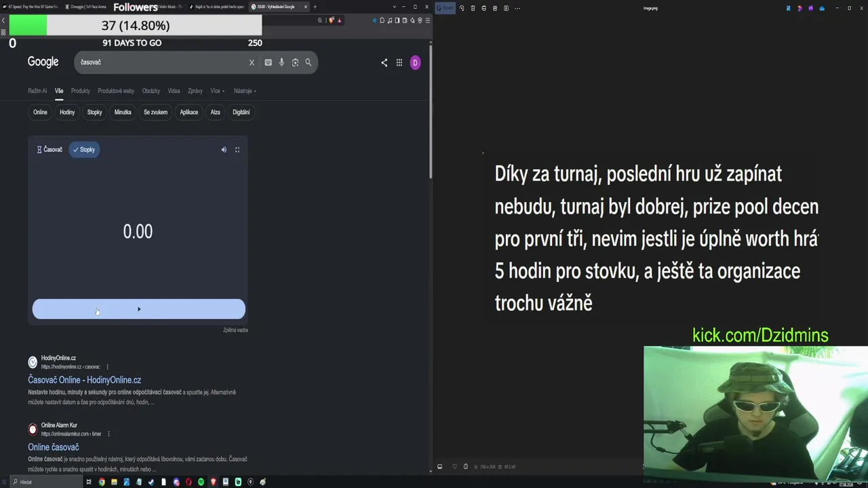Show Videa search results
Viewport: 868px width, 488px height.
pos(174,91)
